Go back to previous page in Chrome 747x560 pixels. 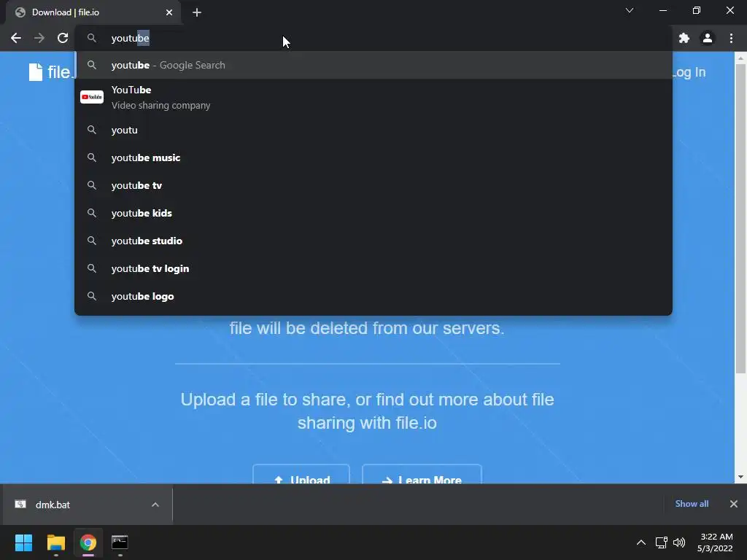[x=16, y=38]
